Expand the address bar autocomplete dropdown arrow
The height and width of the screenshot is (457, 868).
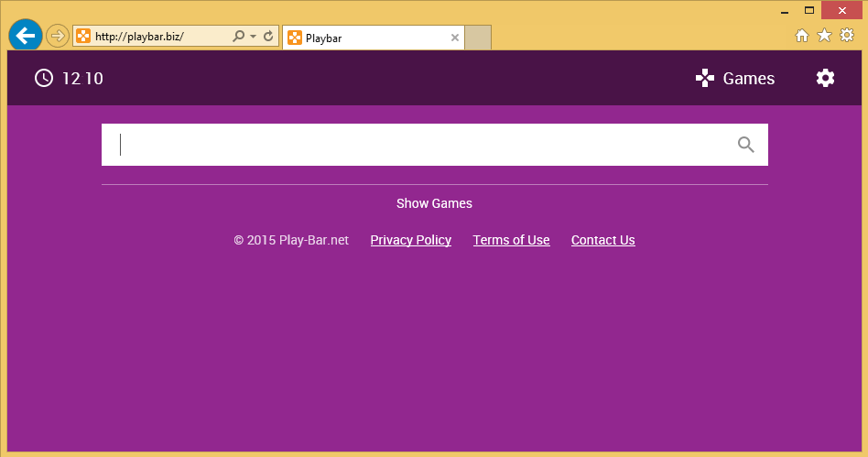point(253,37)
